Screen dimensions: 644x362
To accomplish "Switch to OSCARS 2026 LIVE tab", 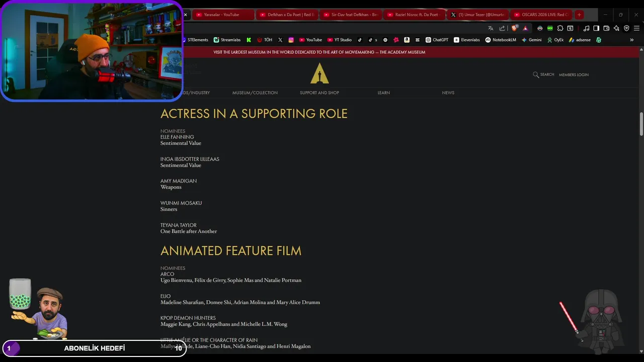I will point(541,15).
